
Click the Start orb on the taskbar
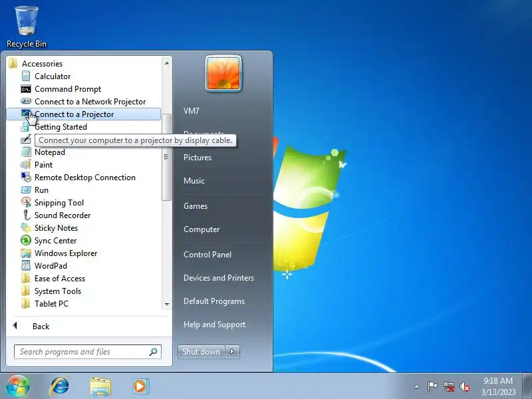(x=18, y=386)
